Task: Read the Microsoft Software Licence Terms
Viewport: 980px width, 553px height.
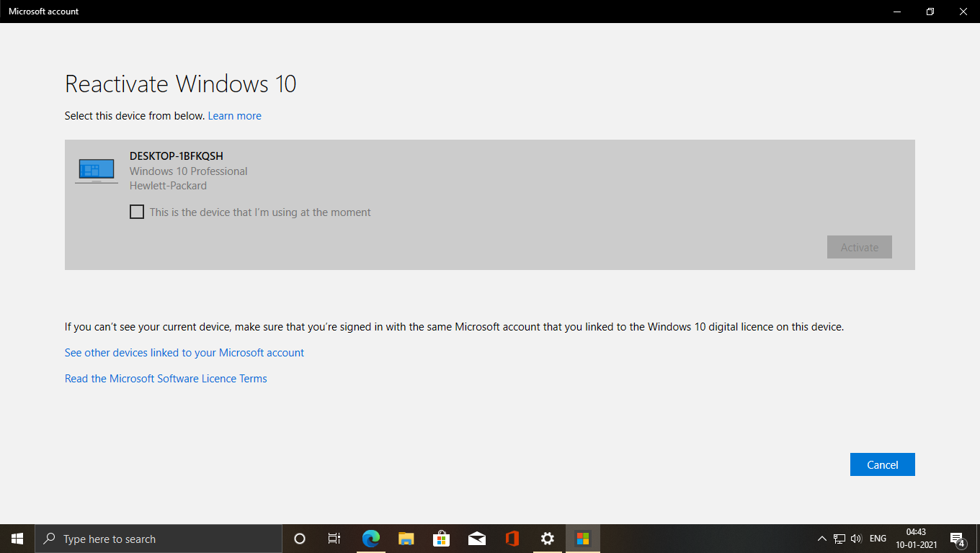Action: 166,379
